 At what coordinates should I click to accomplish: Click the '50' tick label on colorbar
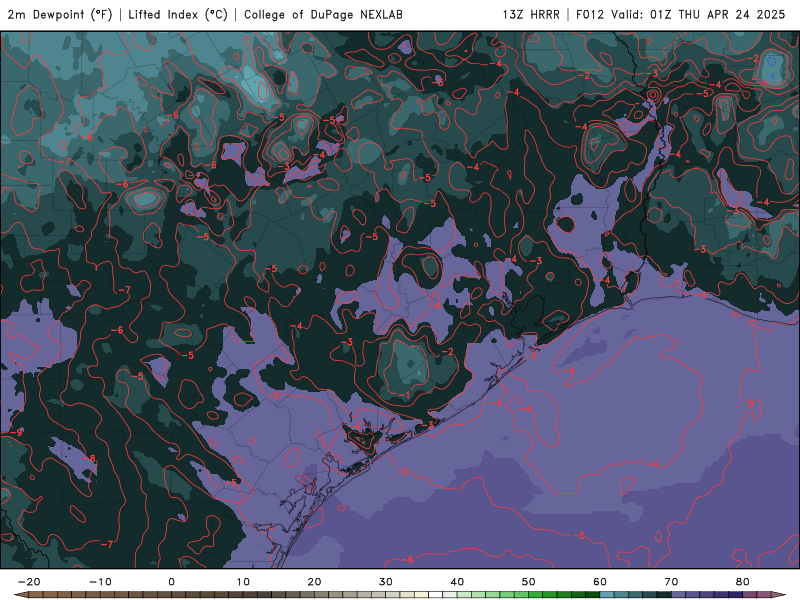(529, 582)
